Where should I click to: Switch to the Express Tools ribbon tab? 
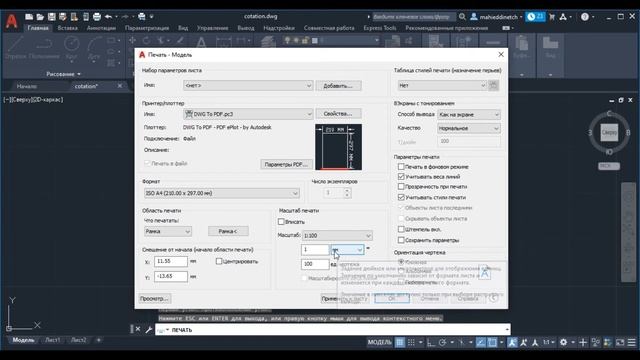(x=380, y=28)
